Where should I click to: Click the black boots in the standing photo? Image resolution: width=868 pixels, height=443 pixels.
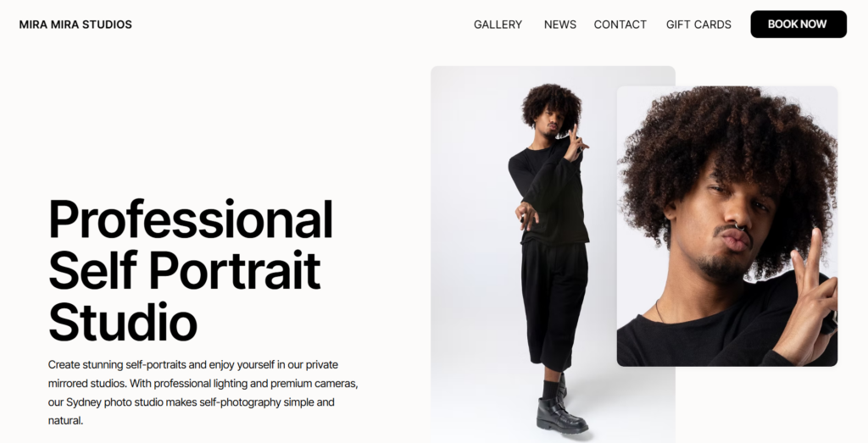560,412
